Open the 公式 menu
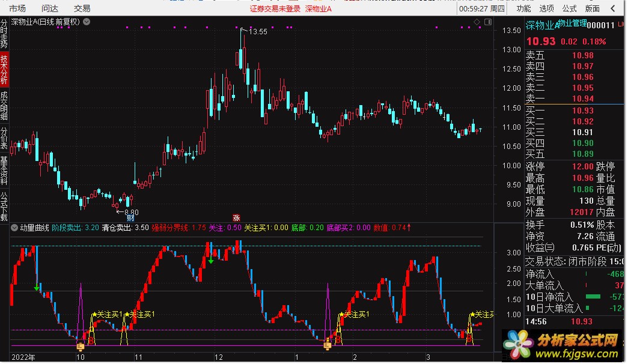Screen dimensions: 628x364 tap(569, 8)
